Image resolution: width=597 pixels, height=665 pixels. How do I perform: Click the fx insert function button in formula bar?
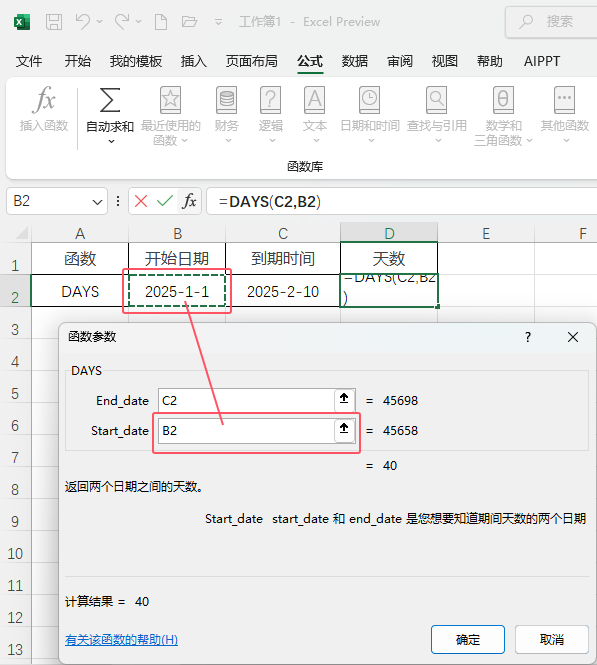[189, 201]
